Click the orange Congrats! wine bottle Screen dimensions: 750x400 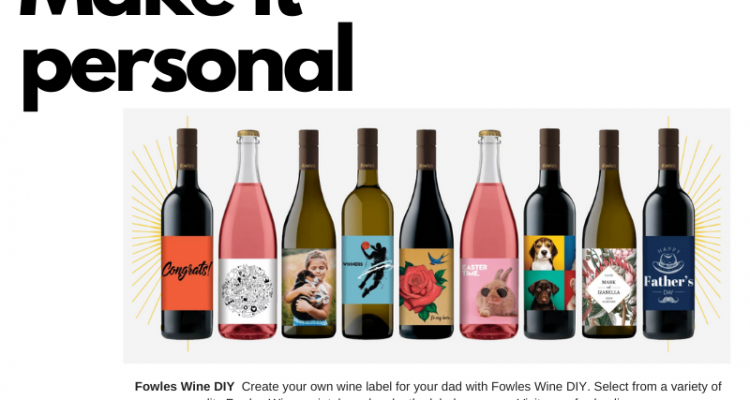click(187, 233)
